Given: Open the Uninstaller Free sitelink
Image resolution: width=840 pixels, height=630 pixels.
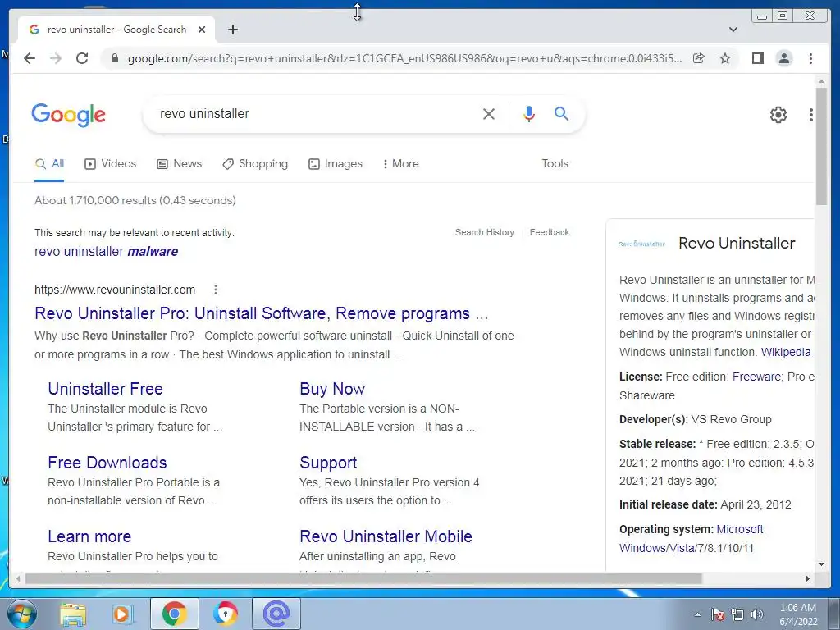Looking at the screenshot, I should (x=106, y=389).
